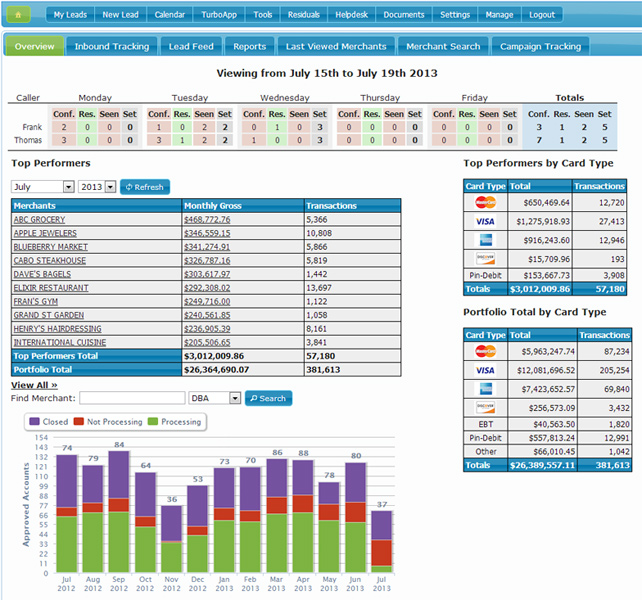Viewport: 642px width, 600px height.
Task: Open INTERNATIONAL CUISINE merchant link
Action: point(60,342)
